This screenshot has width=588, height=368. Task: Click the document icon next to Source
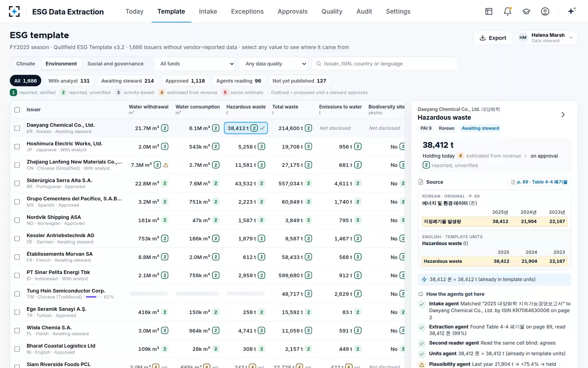[421, 182]
